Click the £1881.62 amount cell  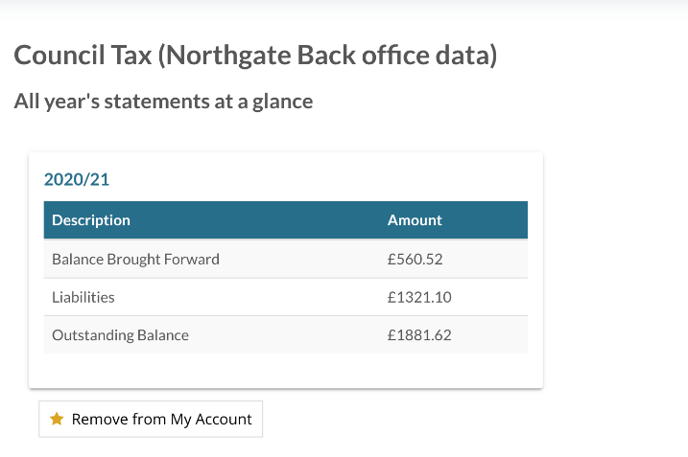coord(419,335)
